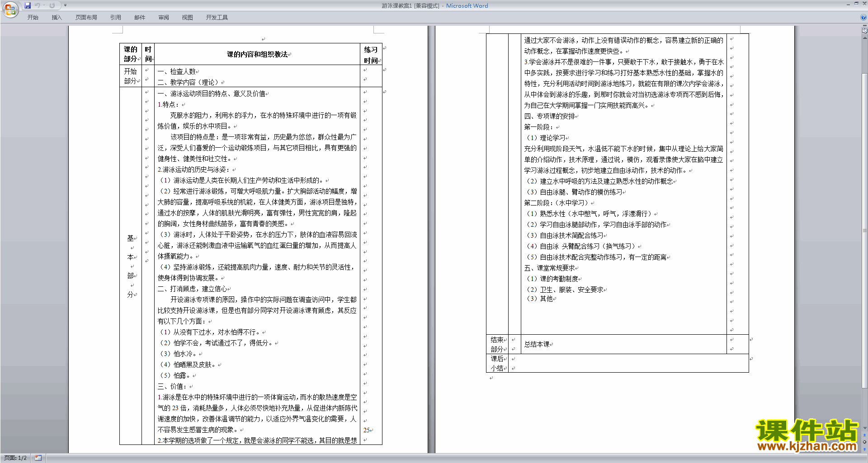Open the 审阅 ribbon tab
Viewport: 868px width, 463px height.
point(164,17)
